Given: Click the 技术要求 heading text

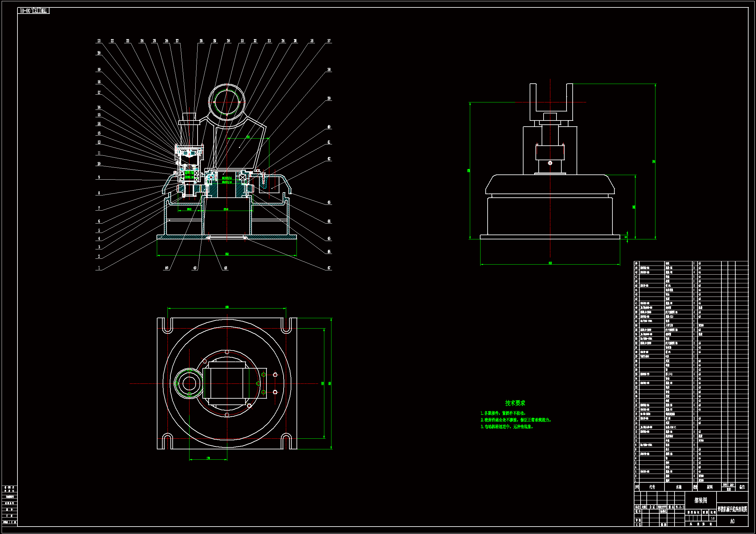Looking at the screenshot, I should [x=515, y=403].
